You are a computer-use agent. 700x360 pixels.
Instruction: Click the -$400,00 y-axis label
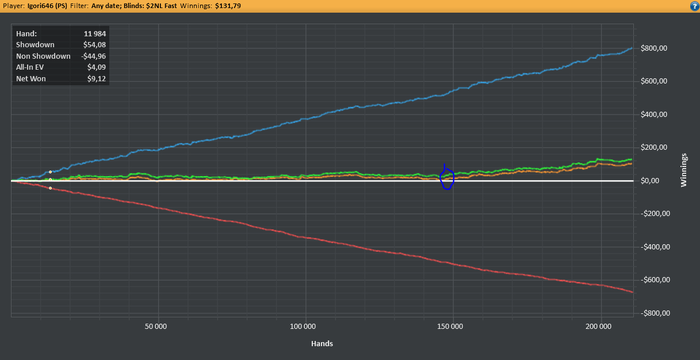[x=656, y=247]
